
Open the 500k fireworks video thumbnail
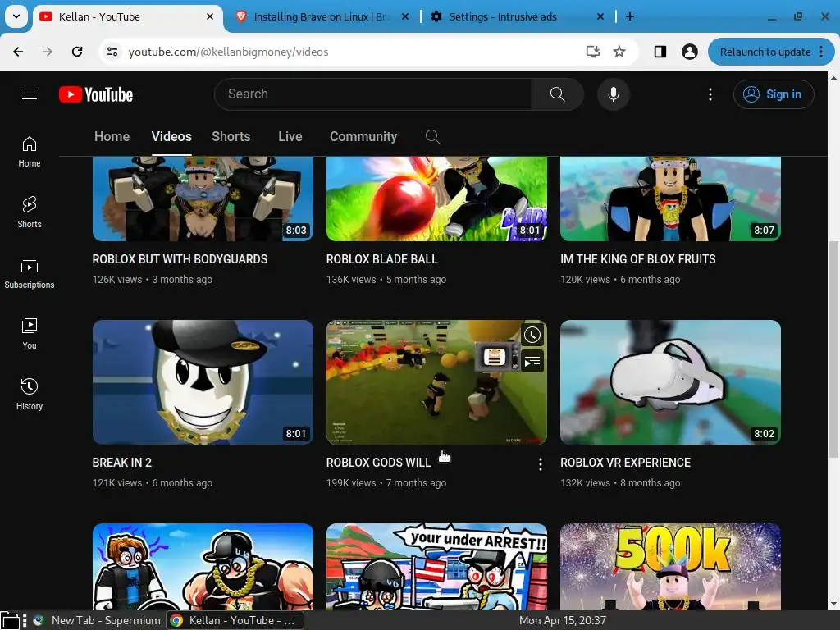(670, 567)
